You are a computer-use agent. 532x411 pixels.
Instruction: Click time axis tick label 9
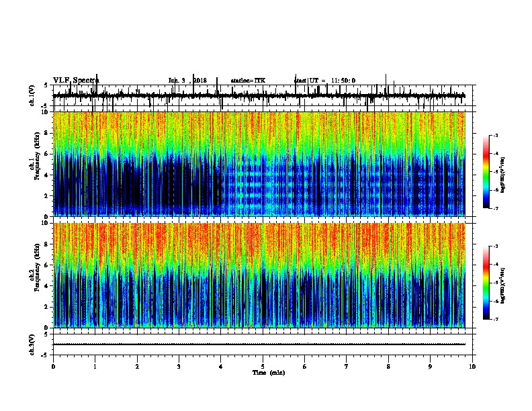[x=430, y=366]
